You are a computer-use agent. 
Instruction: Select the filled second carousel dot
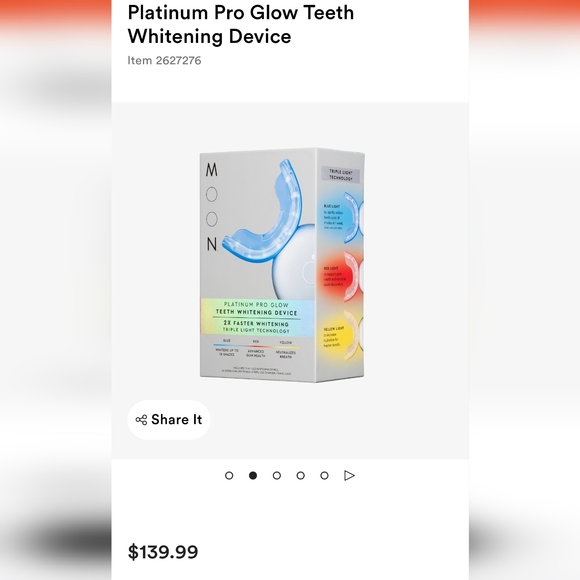(x=253, y=475)
